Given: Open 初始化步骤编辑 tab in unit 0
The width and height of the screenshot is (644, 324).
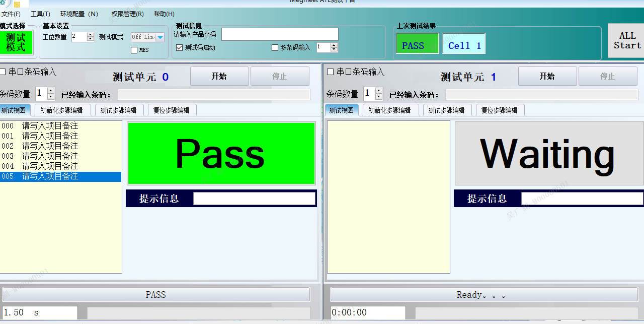Looking at the screenshot, I should [x=61, y=110].
